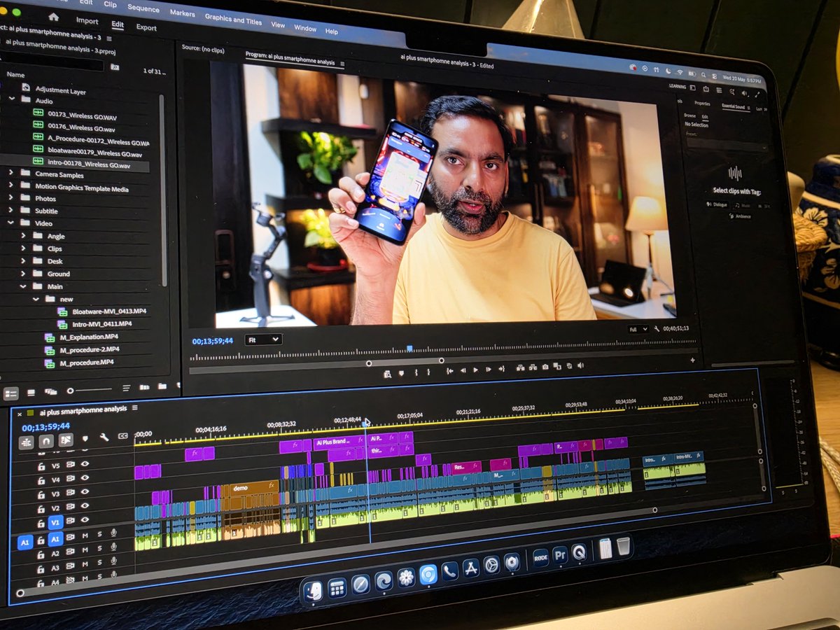Hide video track V4 with eye icon
Screen dimensions: 840x630
[85, 477]
